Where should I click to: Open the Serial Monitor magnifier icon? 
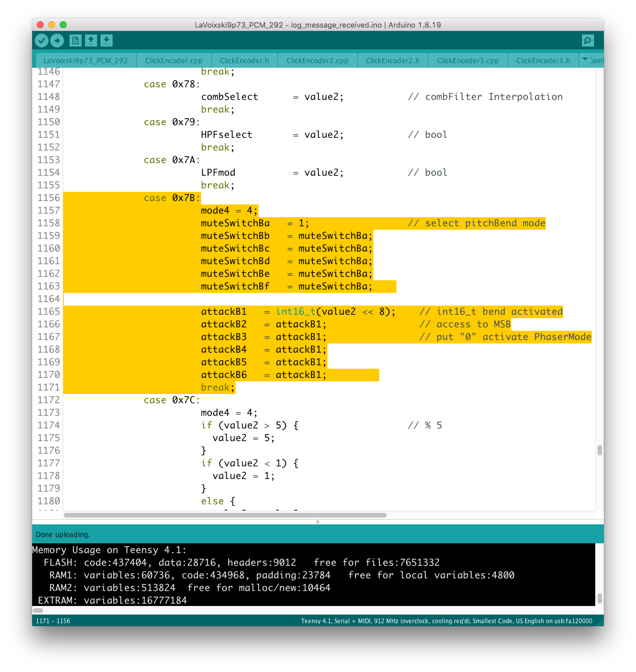coord(588,40)
